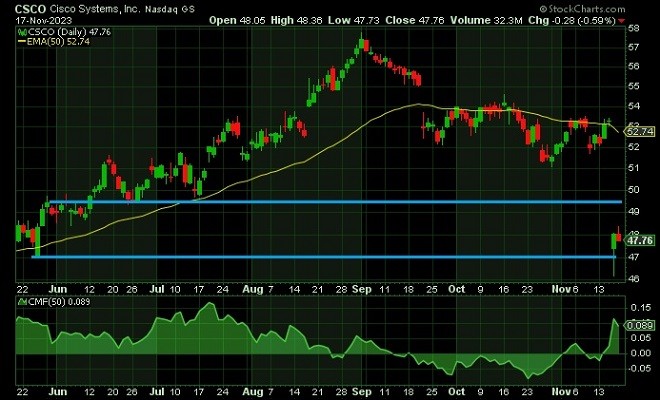Click the '-0.05' CMF axis label

tap(639, 368)
